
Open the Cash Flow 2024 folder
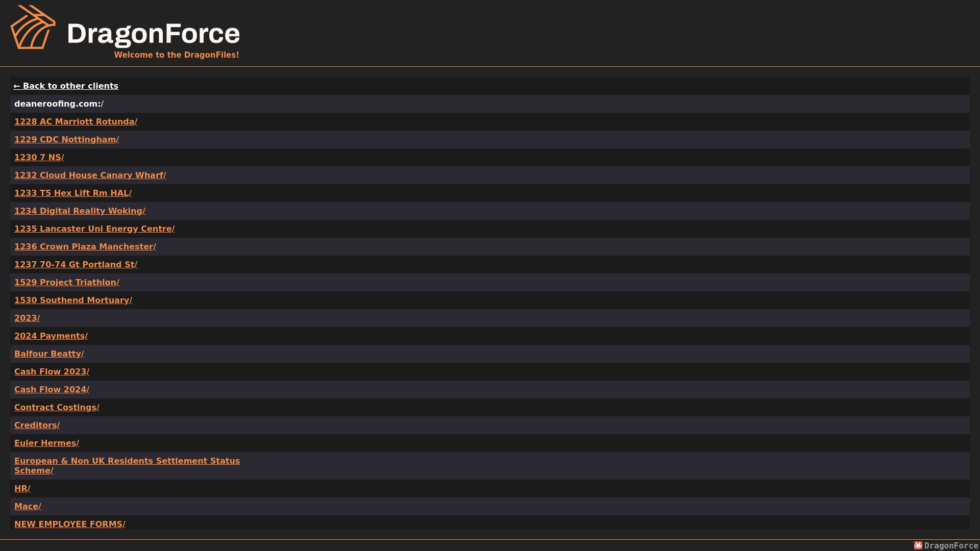52,389
